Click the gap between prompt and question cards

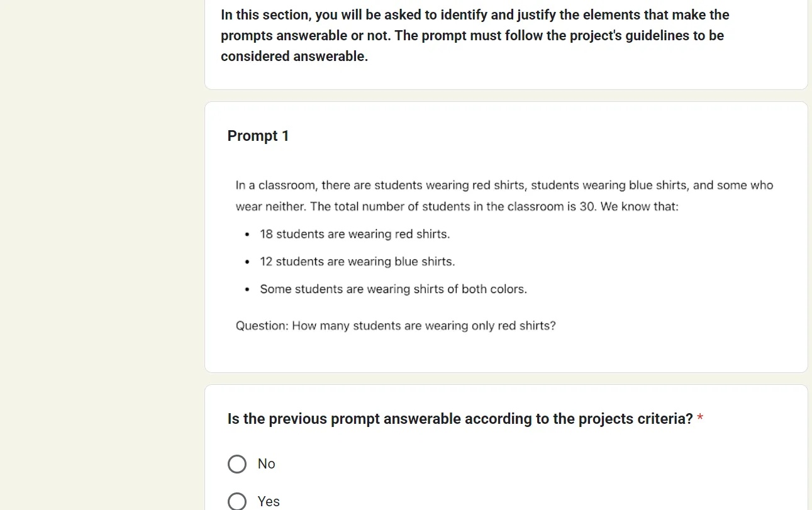tap(503, 379)
